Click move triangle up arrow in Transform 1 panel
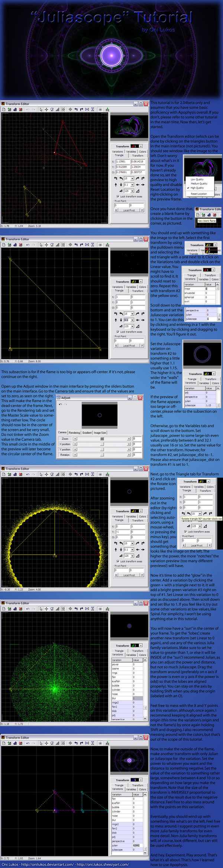The width and height of the screenshot is (223, 868). 116,185
